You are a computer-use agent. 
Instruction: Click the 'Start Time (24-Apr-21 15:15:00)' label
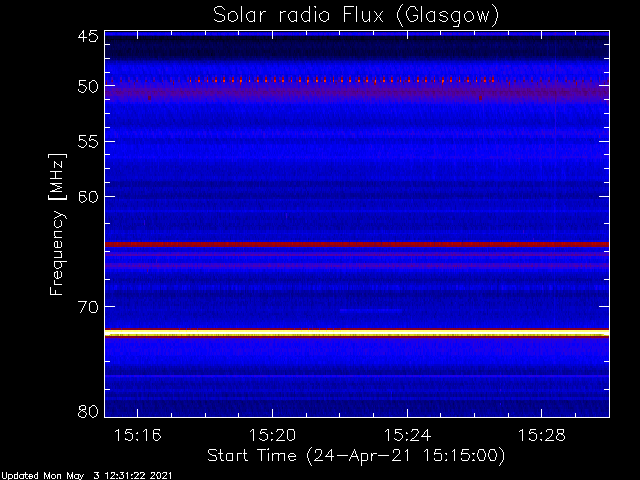(356, 456)
